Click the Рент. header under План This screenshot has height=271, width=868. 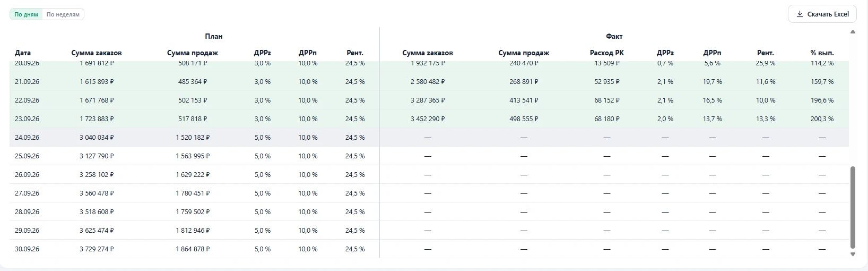(x=355, y=53)
